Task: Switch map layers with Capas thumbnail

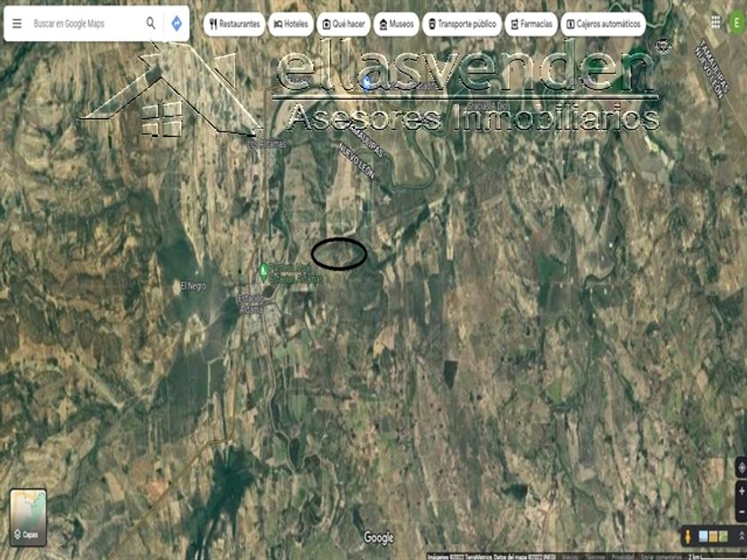Action: [x=28, y=516]
